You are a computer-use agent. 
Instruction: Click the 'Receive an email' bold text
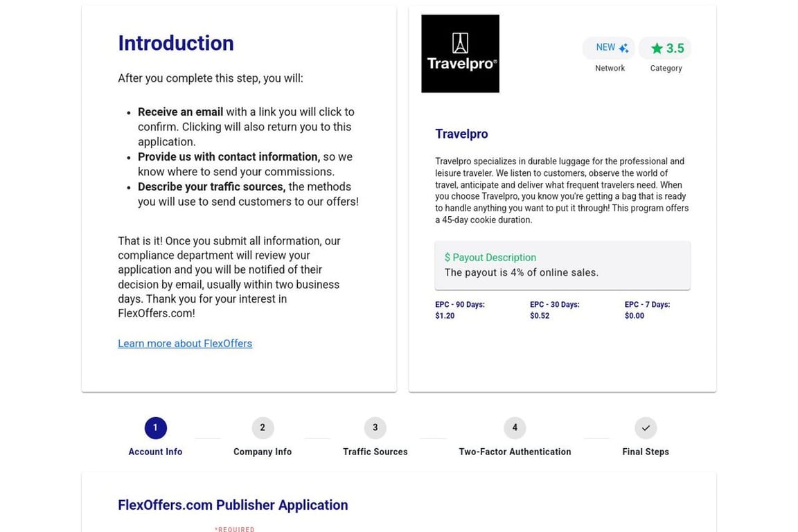(x=180, y=112)
